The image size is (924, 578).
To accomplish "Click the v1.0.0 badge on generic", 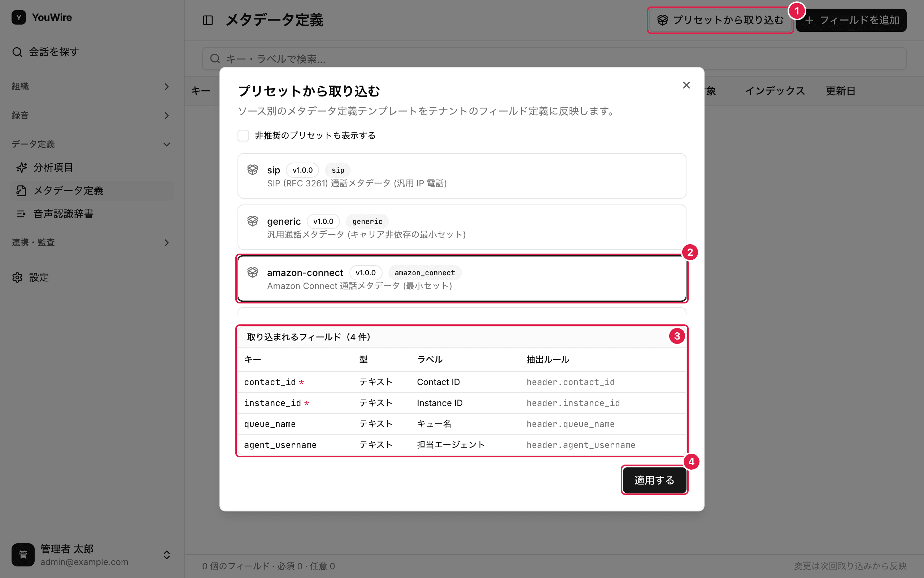I will pyautogui.click(x=323, y=221).
